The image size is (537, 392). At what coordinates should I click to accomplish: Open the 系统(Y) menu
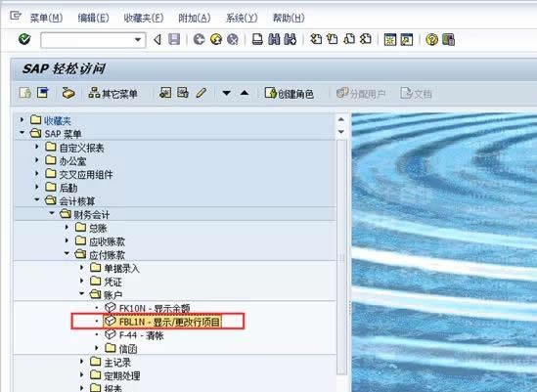pos(242,18)
